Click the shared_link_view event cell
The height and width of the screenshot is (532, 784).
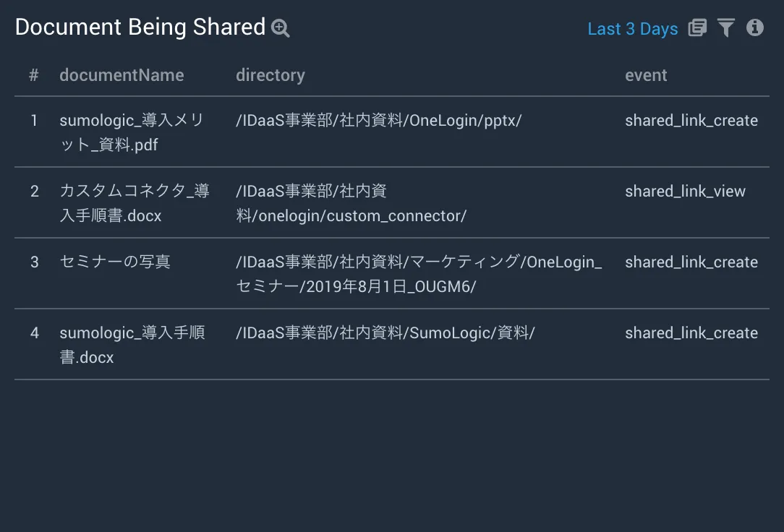pyautogui.click(x=685, y=192)
